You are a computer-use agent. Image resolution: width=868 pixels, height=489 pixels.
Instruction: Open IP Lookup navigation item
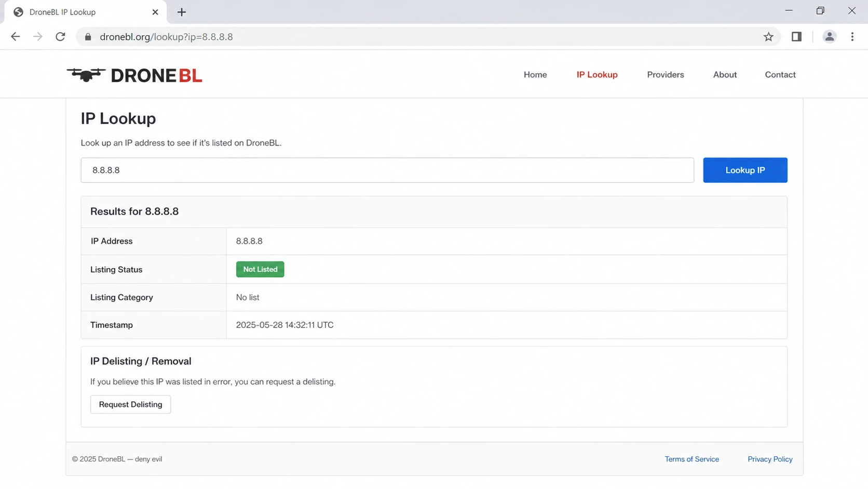[x=597, y=74]
